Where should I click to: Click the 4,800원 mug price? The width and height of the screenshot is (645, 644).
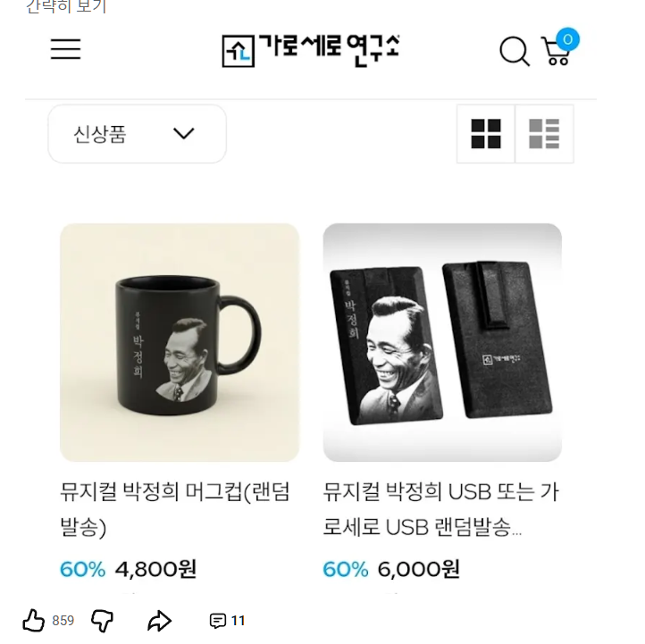[x=155, y=569]
